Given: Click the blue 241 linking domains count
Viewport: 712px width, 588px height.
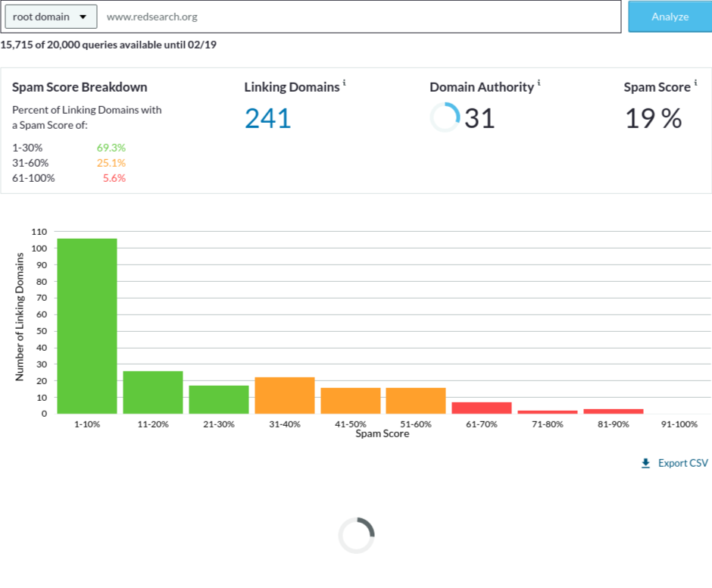Looking at the screenshot, I should click(267, 119).
